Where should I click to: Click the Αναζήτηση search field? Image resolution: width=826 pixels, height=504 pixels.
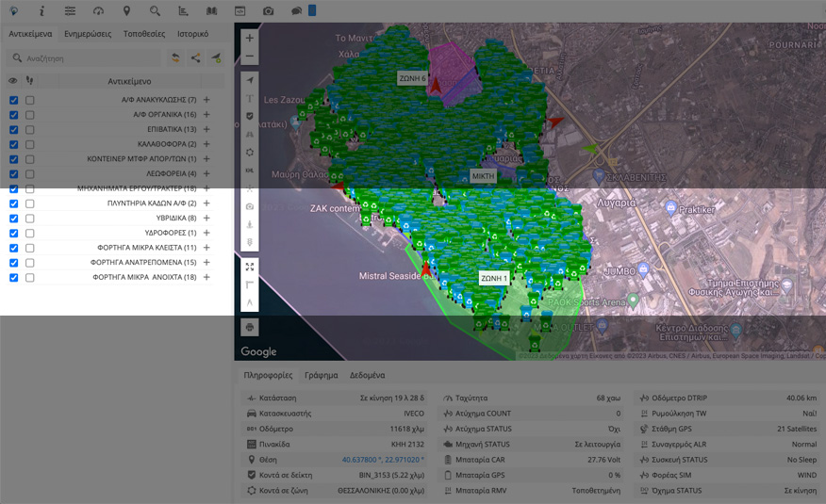[x=85, y=58]
